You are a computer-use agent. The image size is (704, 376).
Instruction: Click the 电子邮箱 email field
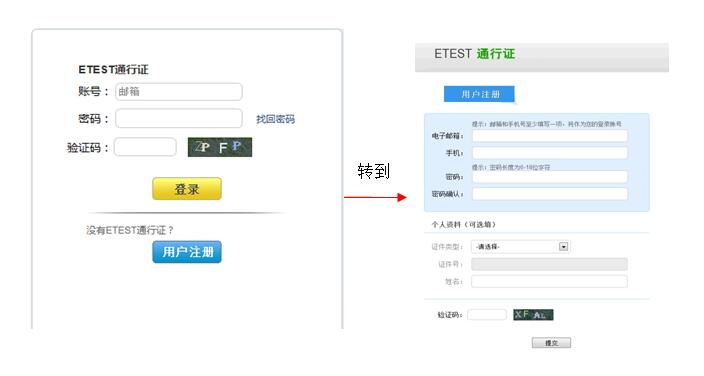point(550,136)
